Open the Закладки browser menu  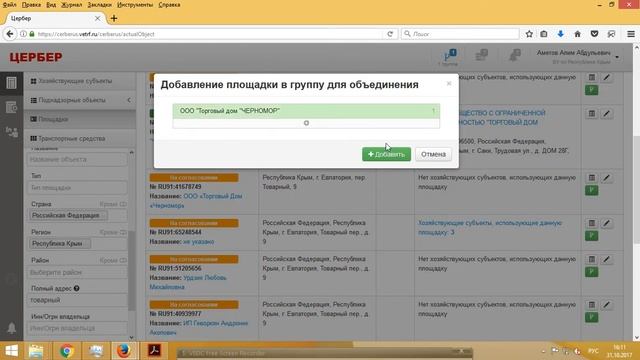tap(99, 5)
